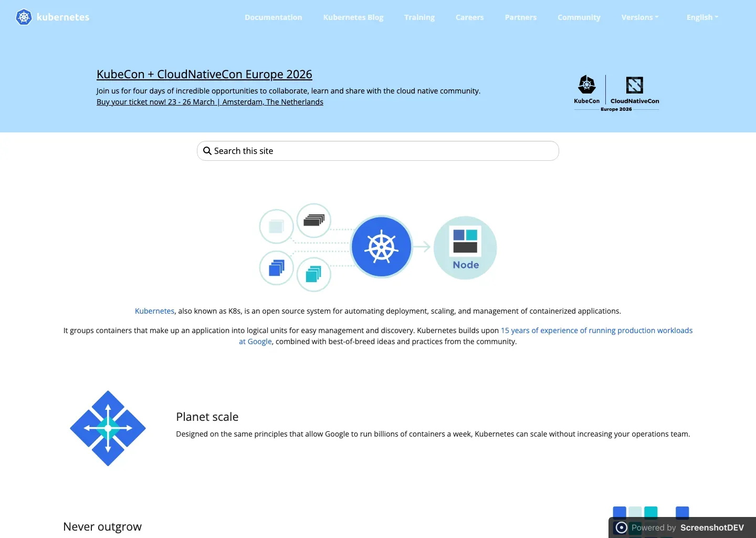
Task: Open the 15 years of experience link
Action: pos(597,330)
